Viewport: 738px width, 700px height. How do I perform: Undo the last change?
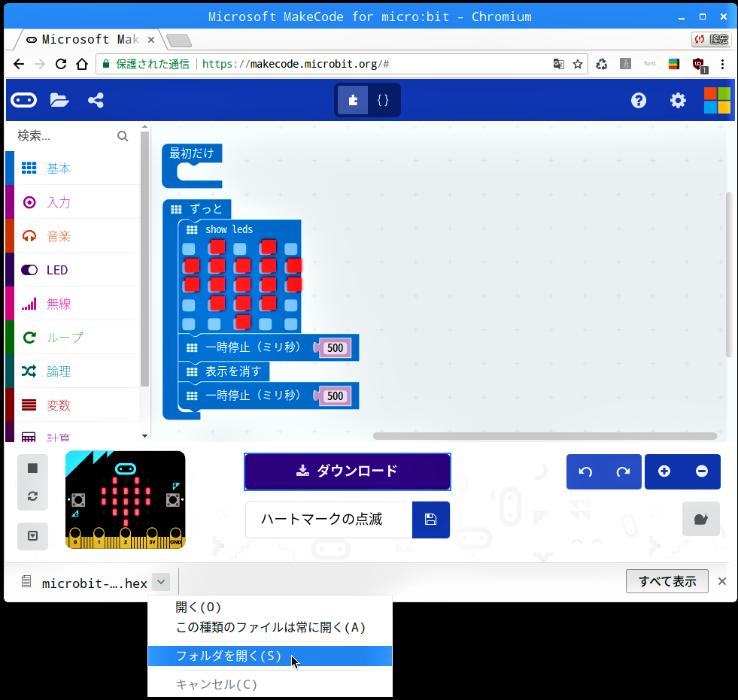point(585,471)
